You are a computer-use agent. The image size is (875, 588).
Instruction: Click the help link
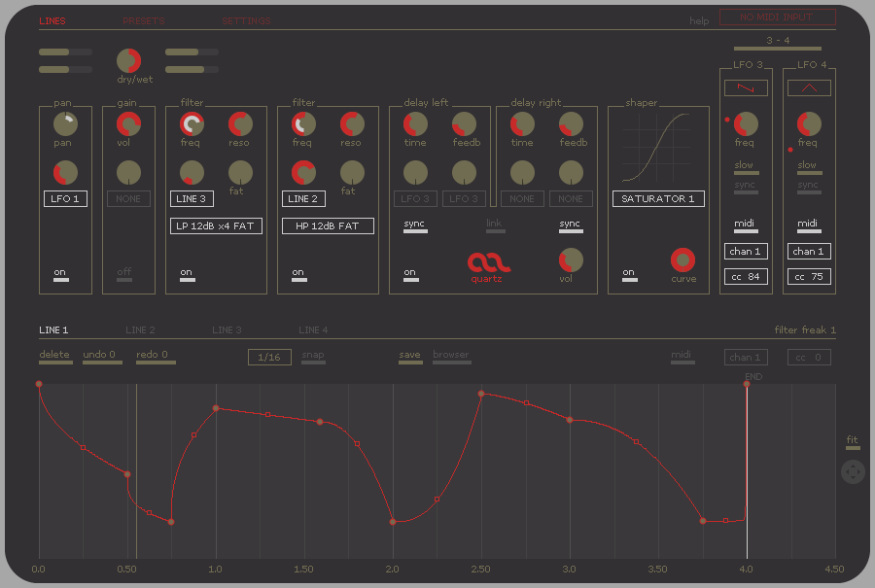[x=699, y=20]
